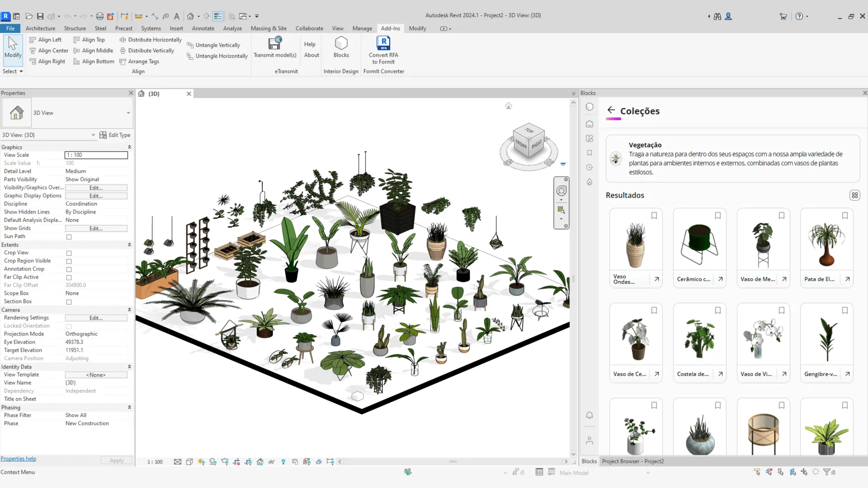Open the Visual Style control at viewport bottom
Image resolution: width=868 pixels, height=488 pixels.
click(189, 461)
